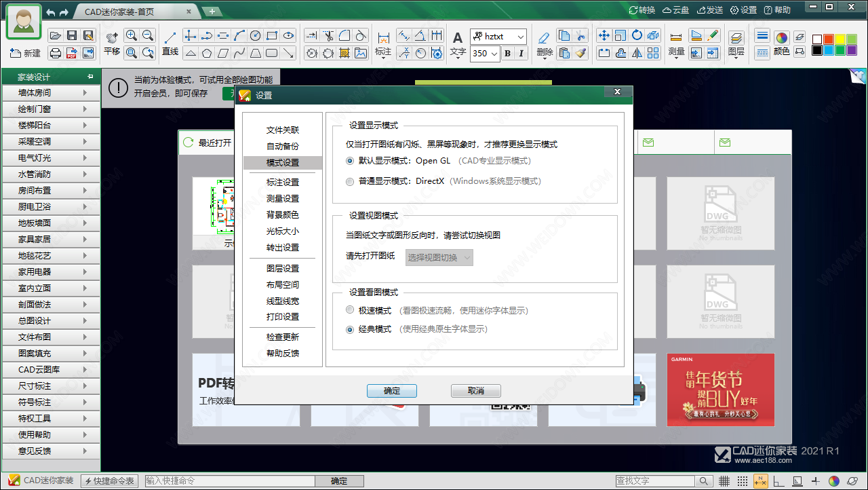The image size is (868, 490).
Task: Select the circle drawing tool
Action: coord(256,36)
